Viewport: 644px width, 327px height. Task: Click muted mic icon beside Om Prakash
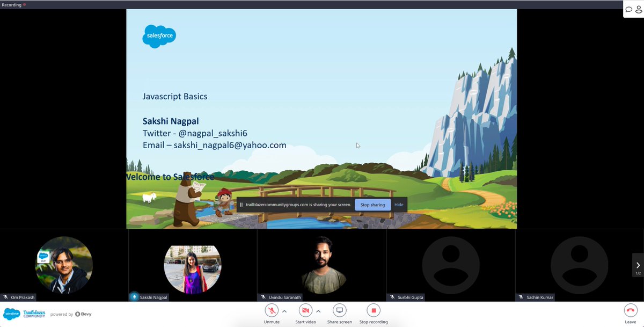tap(5, 296)
